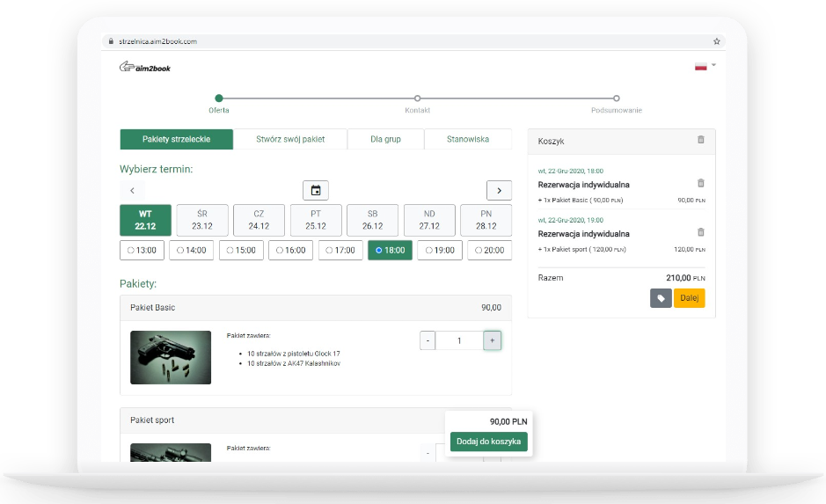Select day WT 22.12
Image resolution: width=826 pixels, height=504 pixels.
tap(145, 220)
